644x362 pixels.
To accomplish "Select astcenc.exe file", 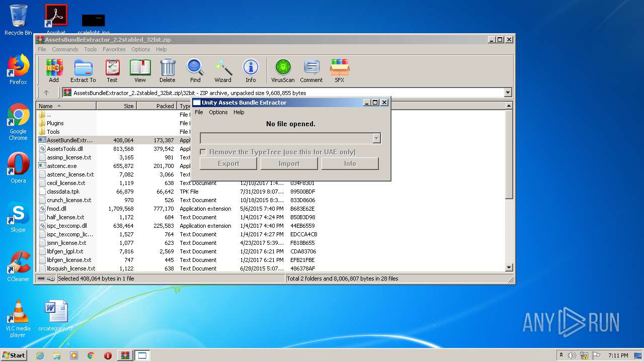I will pyautogui.click(x=62, y=166).
